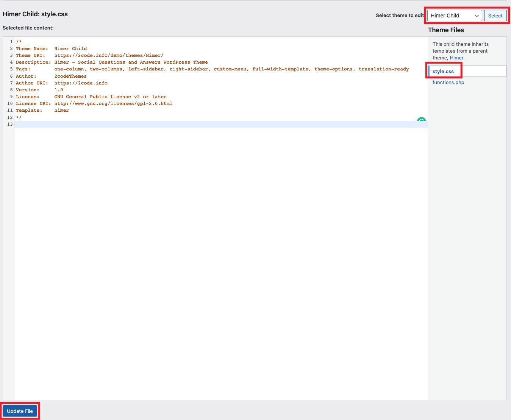Click the green Grammarly icon in the editor
511x420 pixels.
click(422, 120)
